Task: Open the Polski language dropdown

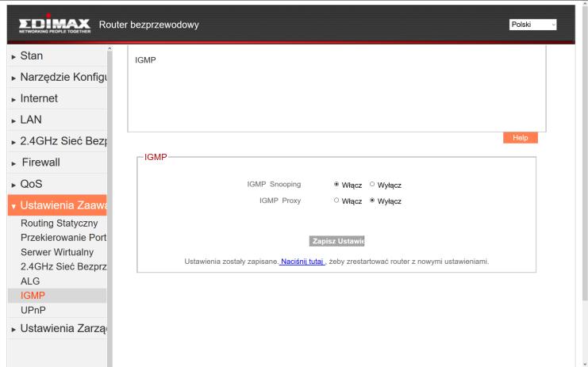Action: (x=532, y=25)
